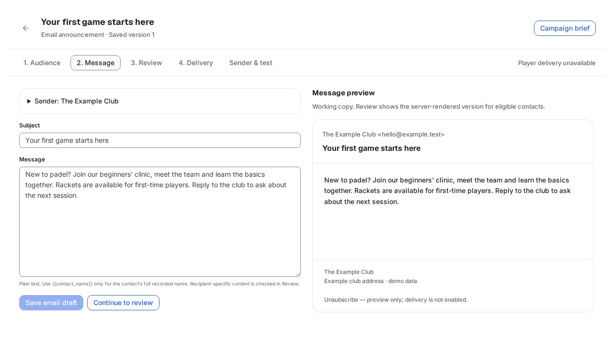This screenshot has height=364, width=613.
Task: Click the Message field label
Action: coord(32,159)
